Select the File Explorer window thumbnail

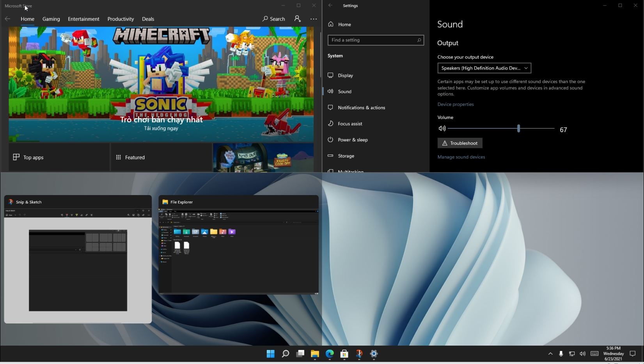(x=238, y=250)
